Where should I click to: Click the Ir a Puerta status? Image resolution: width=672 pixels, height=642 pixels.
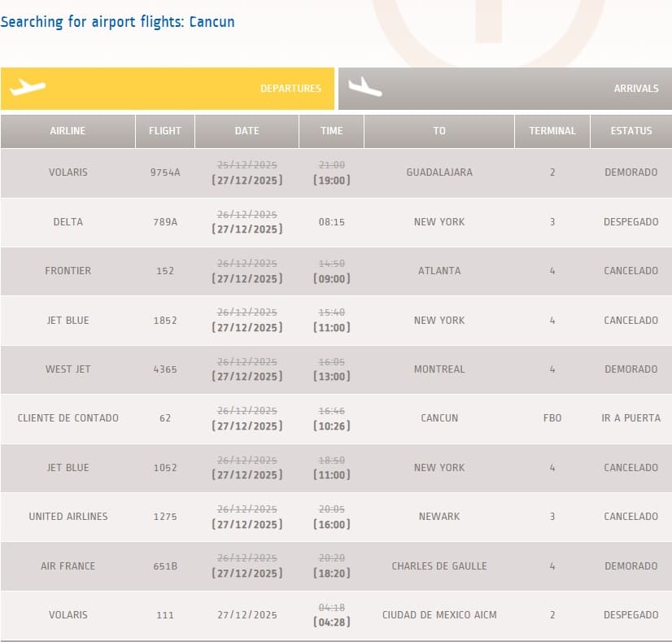(x=631, y=418)
